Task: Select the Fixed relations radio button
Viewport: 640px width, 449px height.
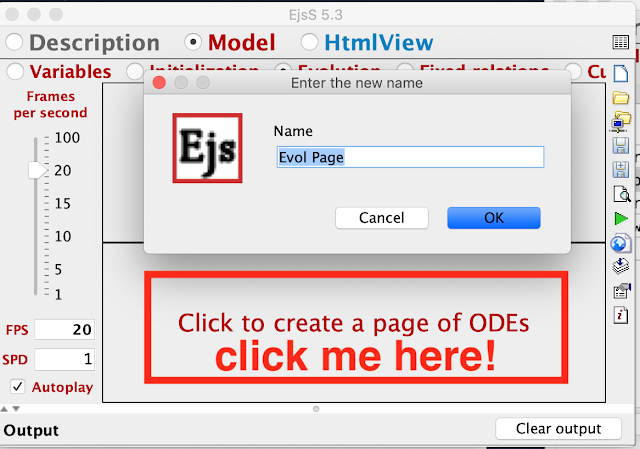Action: [x=404, y=69]
